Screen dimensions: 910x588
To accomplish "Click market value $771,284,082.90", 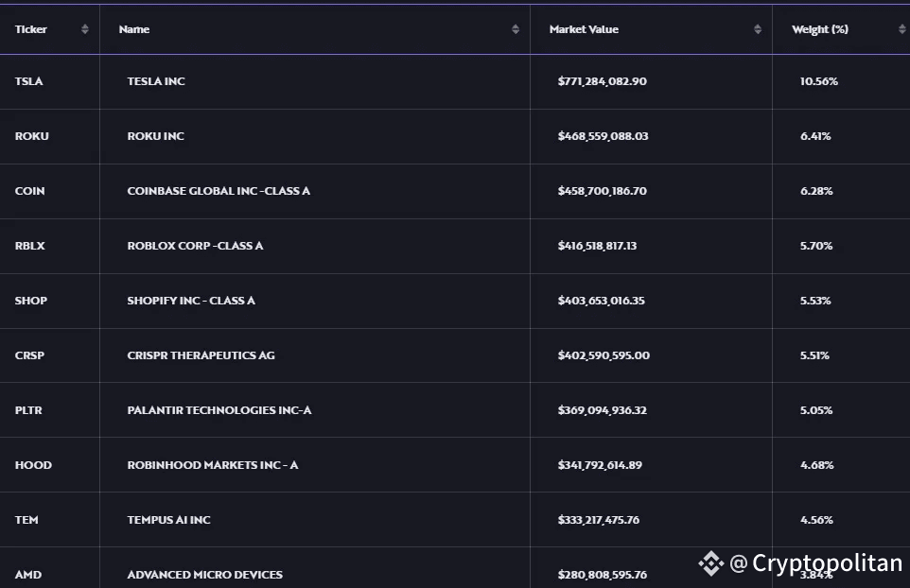I will click(x=602, y=81).
